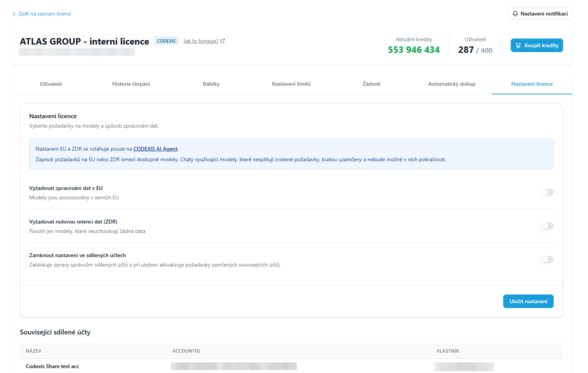Viewport: 588px width, 373px height.
Task: Select the Balíčky tab
Action: pyautogui.click(x=211, y=84)
